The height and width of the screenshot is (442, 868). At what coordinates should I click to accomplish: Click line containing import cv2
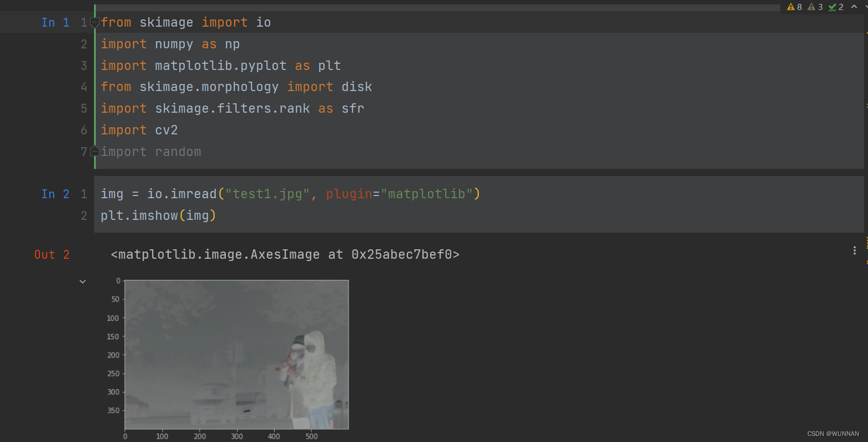[x=139, y=130]
